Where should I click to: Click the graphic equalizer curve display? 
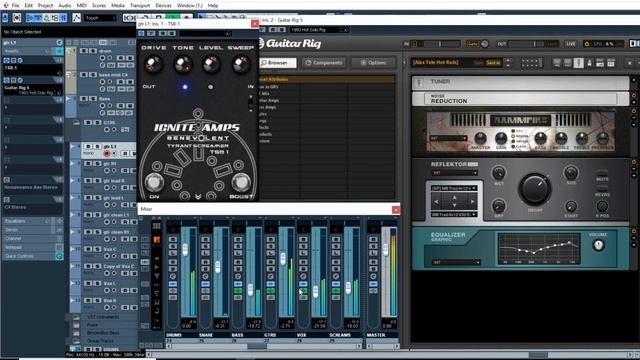pyautogui.click(x=539, y=248)
